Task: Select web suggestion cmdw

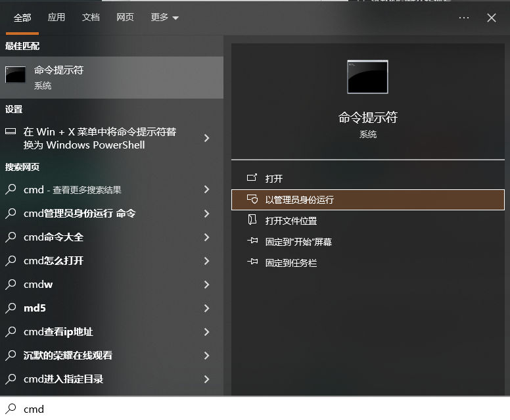Action: click(112, 285)
